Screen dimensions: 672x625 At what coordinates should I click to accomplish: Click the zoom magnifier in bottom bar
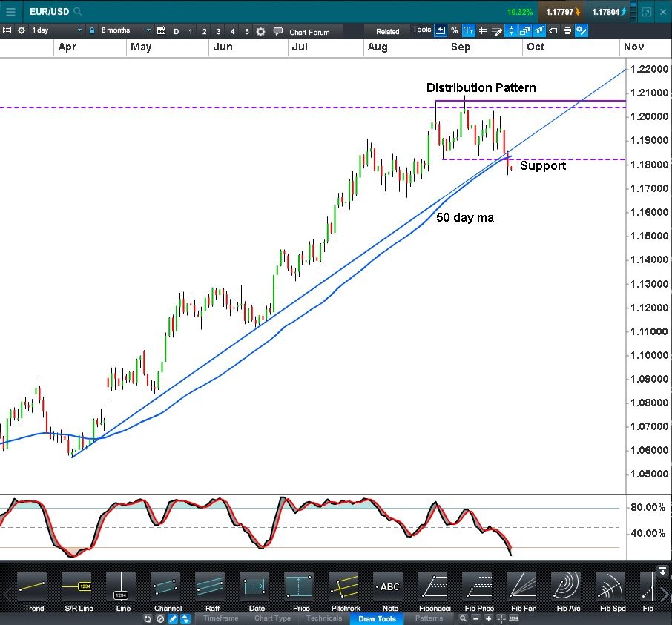pyautogui.click(x=463, y=618)
